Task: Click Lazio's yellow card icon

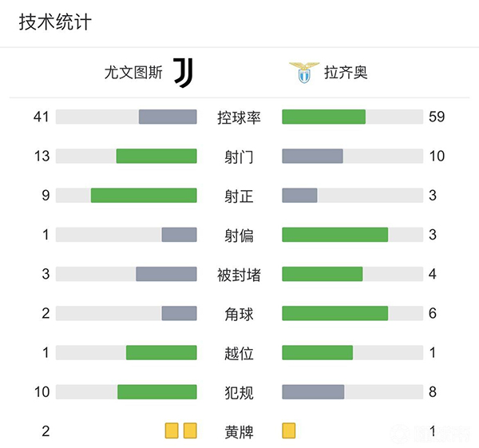Action: [289, 431]
